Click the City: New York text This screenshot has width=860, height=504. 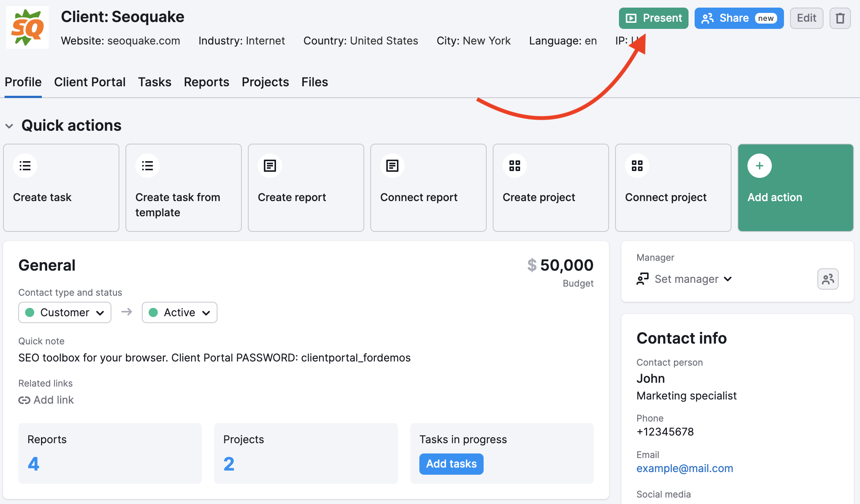(473, 41)
